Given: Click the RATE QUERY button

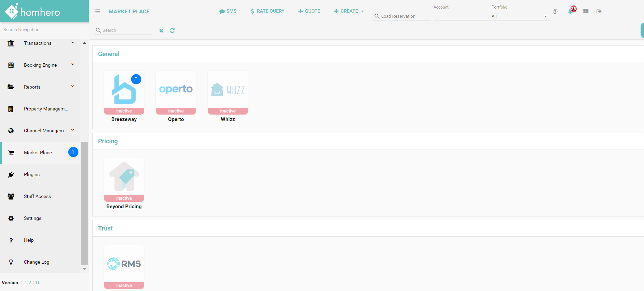Looking at the screenshot, I should point(268,11).
